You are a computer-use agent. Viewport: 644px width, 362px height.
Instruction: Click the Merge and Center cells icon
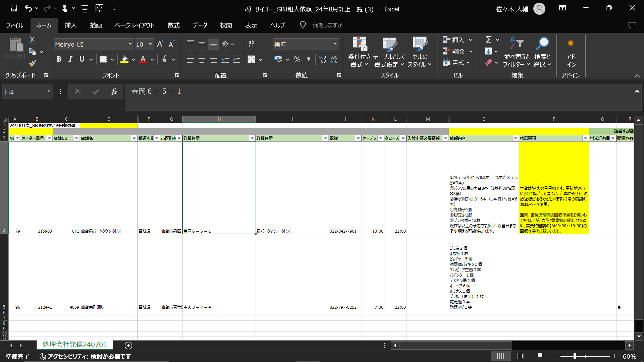252,59
